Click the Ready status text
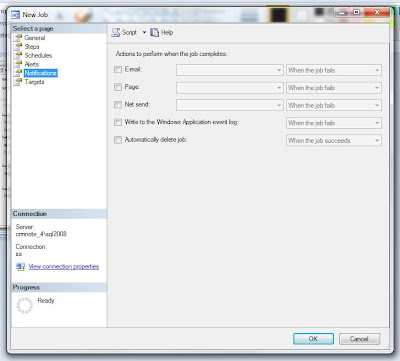This screenshot has width=400, height=361. (x=46, y=300)
